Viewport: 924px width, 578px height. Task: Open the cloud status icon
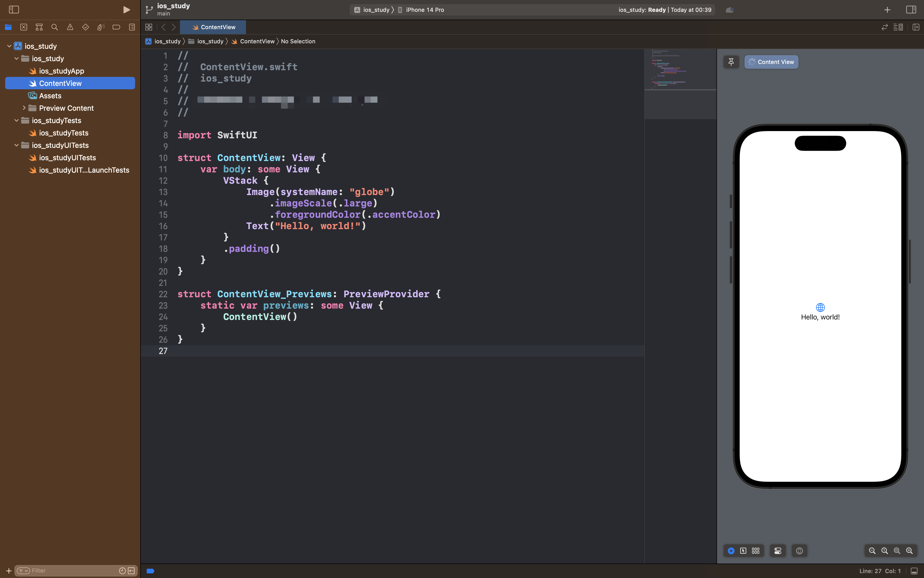click(730, 10)
